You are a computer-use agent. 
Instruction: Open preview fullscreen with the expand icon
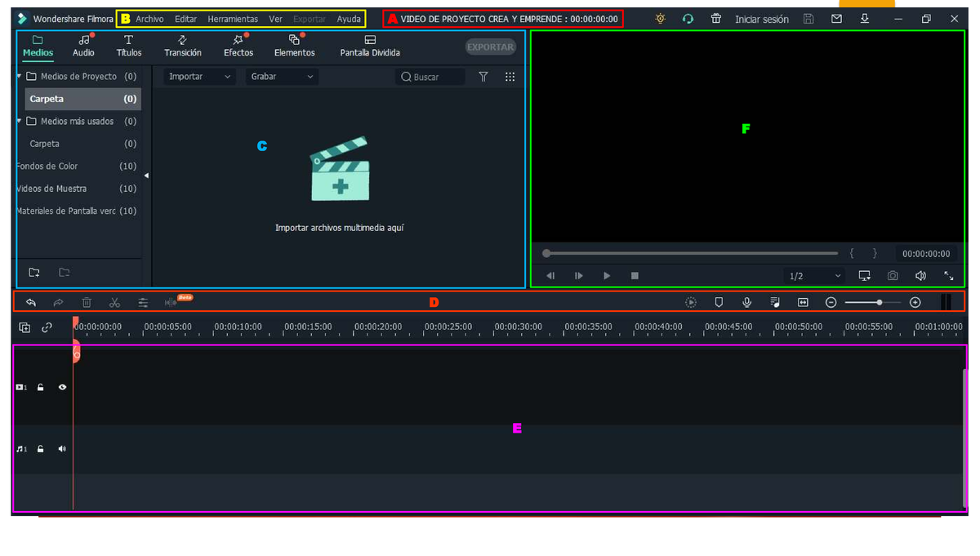[x=949, y=276]
